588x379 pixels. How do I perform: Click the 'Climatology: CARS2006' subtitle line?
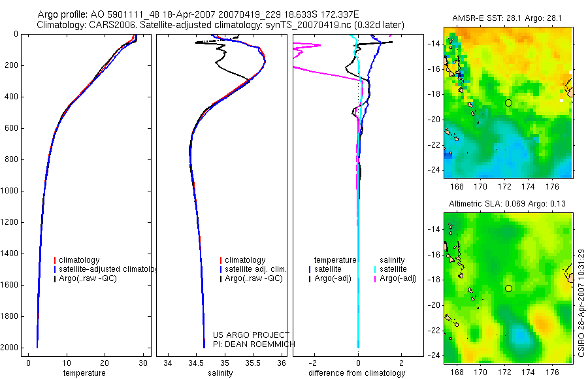pyautogui.click(x=221, y=25)
